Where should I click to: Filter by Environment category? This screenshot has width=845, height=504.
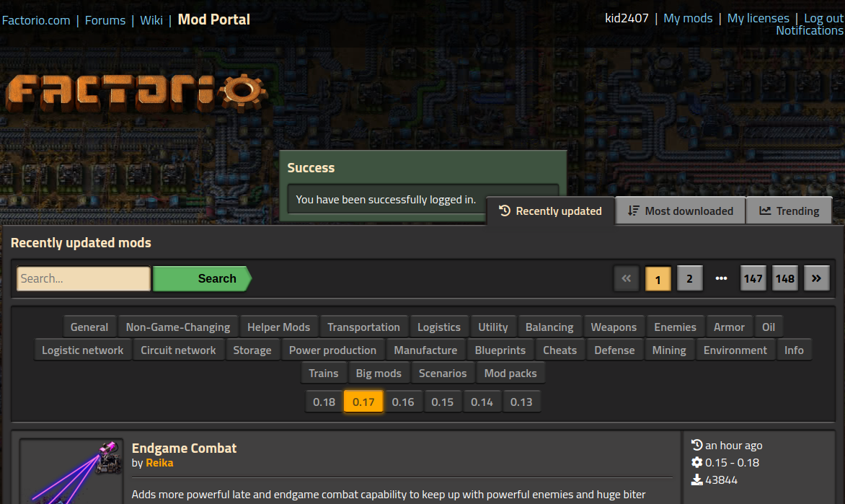point(735,350)
